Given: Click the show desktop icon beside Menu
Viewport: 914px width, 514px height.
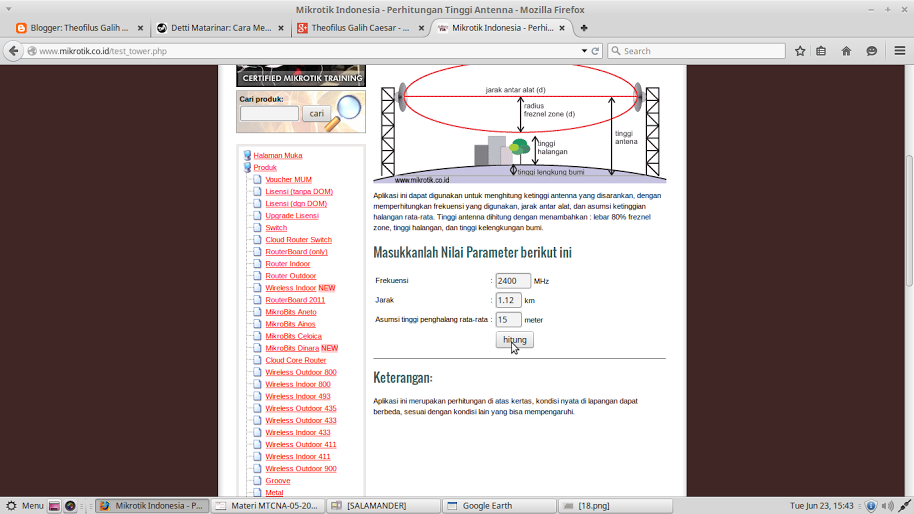Looking at the screenshot, I should [54, 506].
